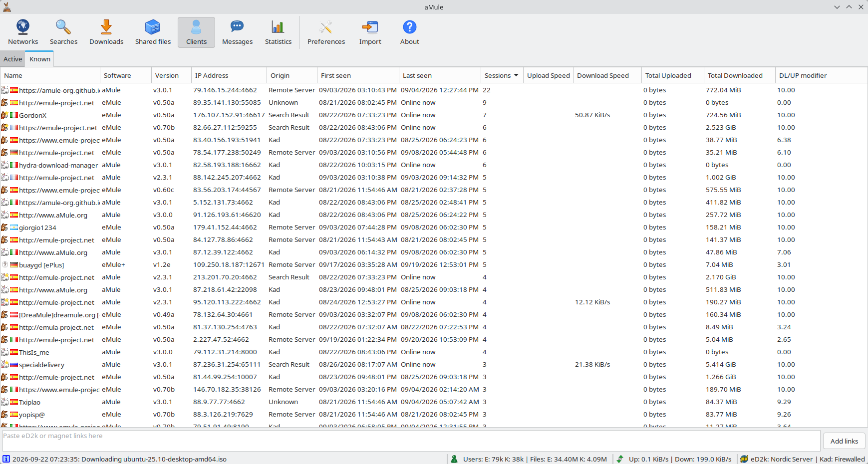This screenshot has height=464, width=868.
Task: Open the Preferences tools icon
Action: (326, 27)
